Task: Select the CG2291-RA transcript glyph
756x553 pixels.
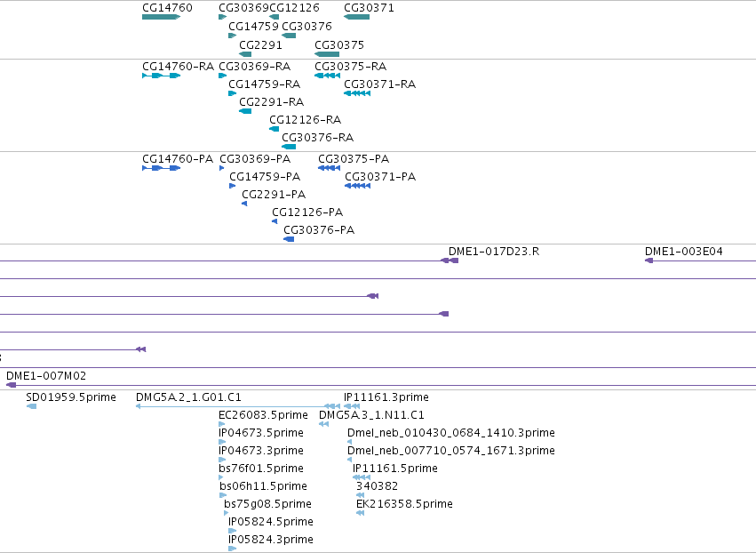Action: pyautogui.click(x=245, y=111)
